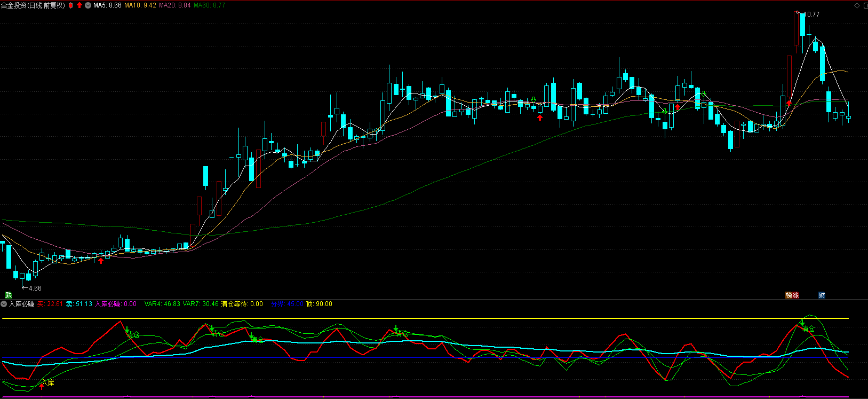Click the blue 财 tag near chart bottom
This screenshot has width=868, height=399.
[x=822, y=295]
